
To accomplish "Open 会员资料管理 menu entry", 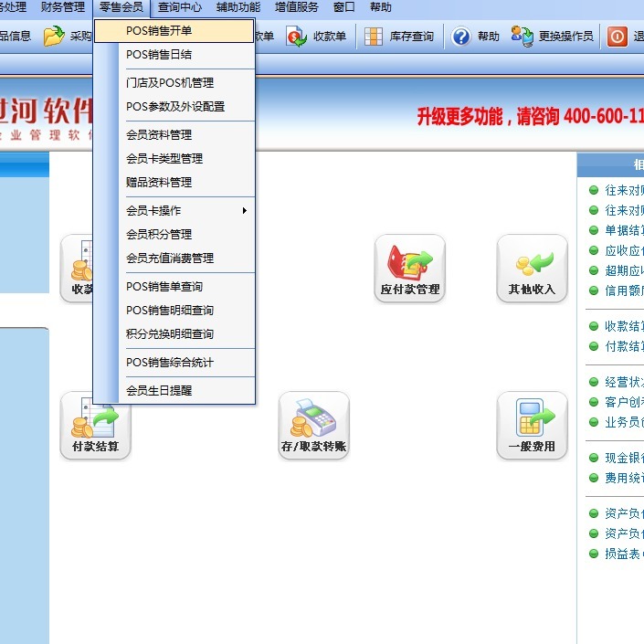I will [x=174, y=135].
